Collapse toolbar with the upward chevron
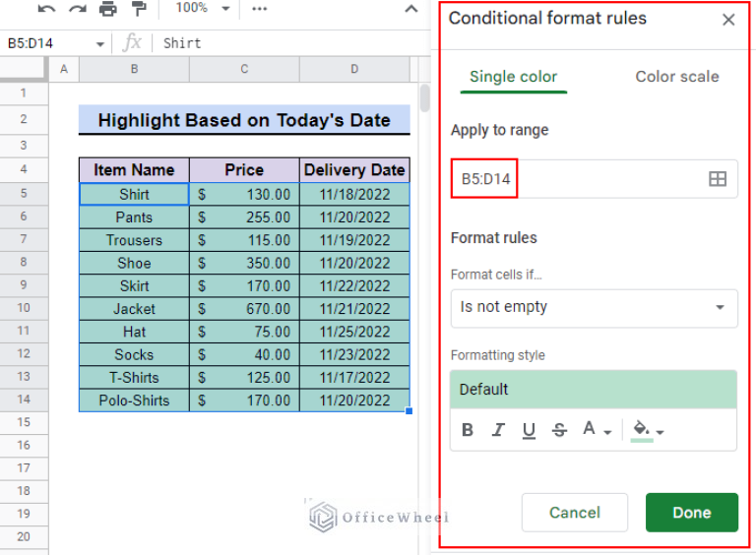The width and height of the screenshot is (756, 555). [411, 9]
